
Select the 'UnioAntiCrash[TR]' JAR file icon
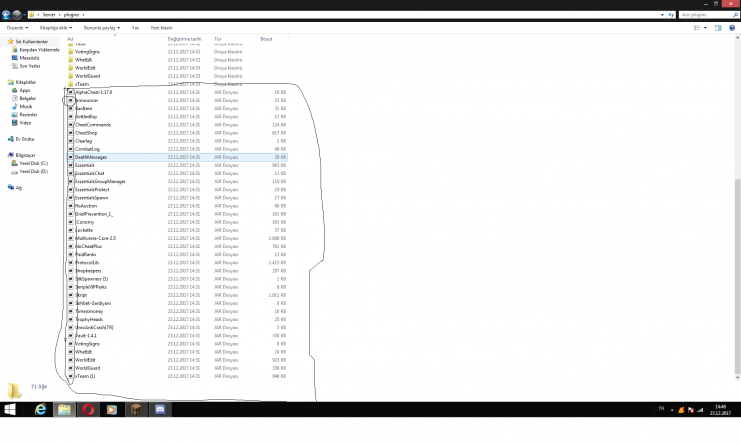(x=70, y=327)
